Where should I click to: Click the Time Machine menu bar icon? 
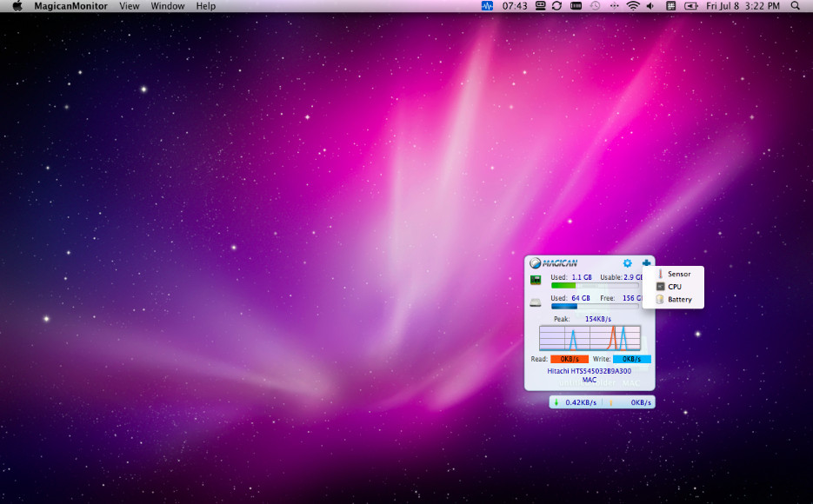coord(595,6)
